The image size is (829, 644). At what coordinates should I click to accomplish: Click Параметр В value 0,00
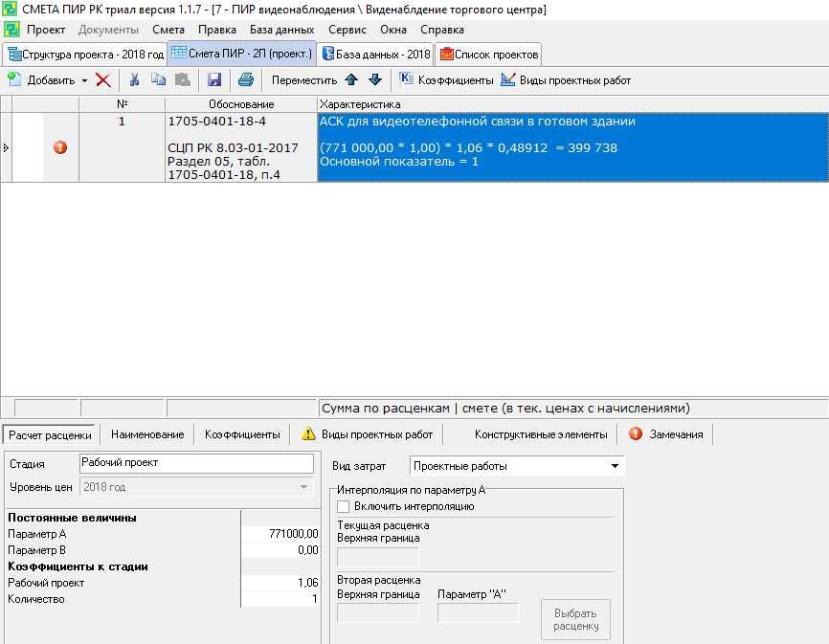[280, 550]
